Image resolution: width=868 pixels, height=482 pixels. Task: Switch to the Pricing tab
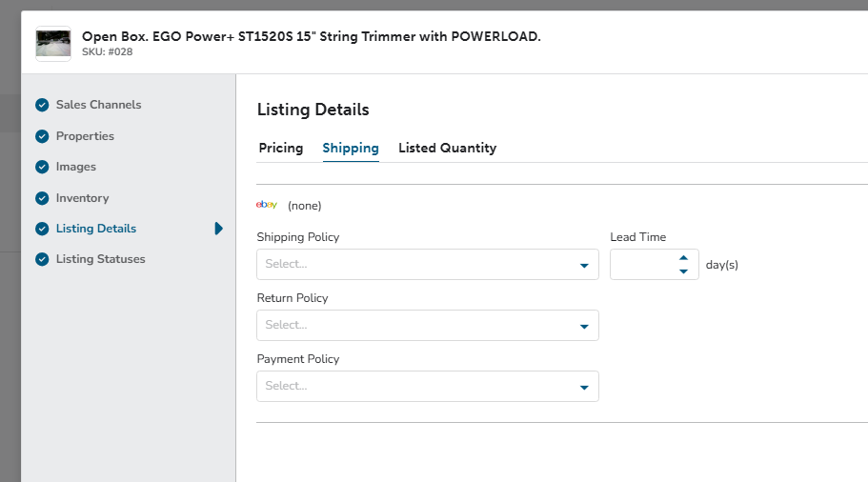tap(281, 149)
